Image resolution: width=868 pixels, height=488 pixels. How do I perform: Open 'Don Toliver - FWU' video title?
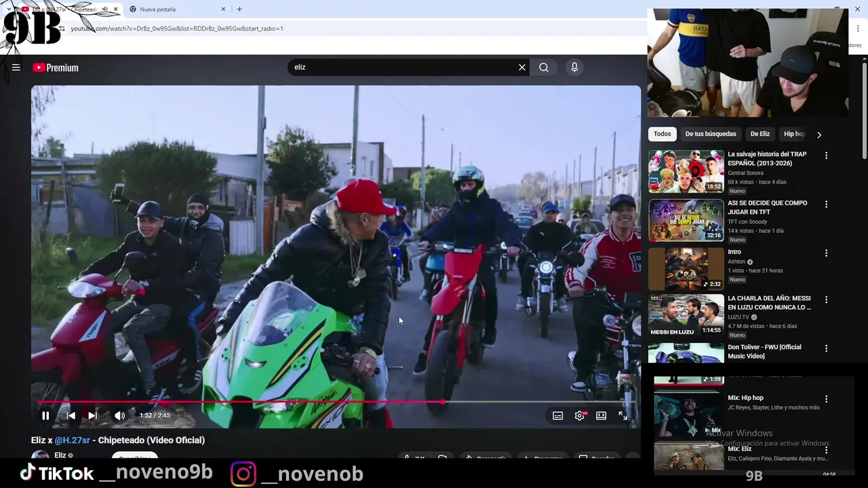point(764,351)
